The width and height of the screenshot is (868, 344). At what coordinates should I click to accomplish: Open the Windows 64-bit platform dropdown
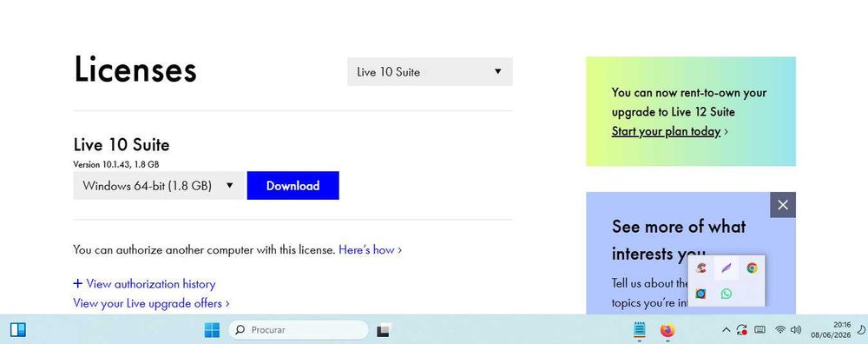pos(160,186)
